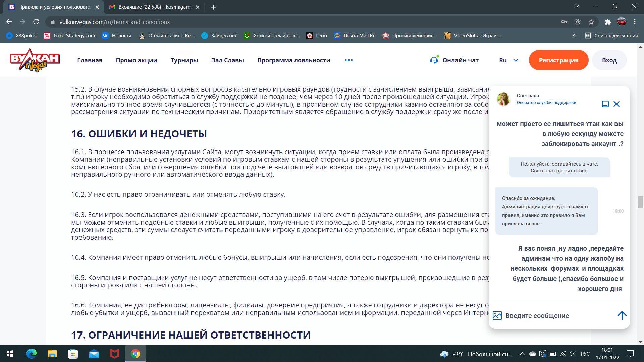Show hidden bookmarks with double chevron
644x362 pixels.
574,36
